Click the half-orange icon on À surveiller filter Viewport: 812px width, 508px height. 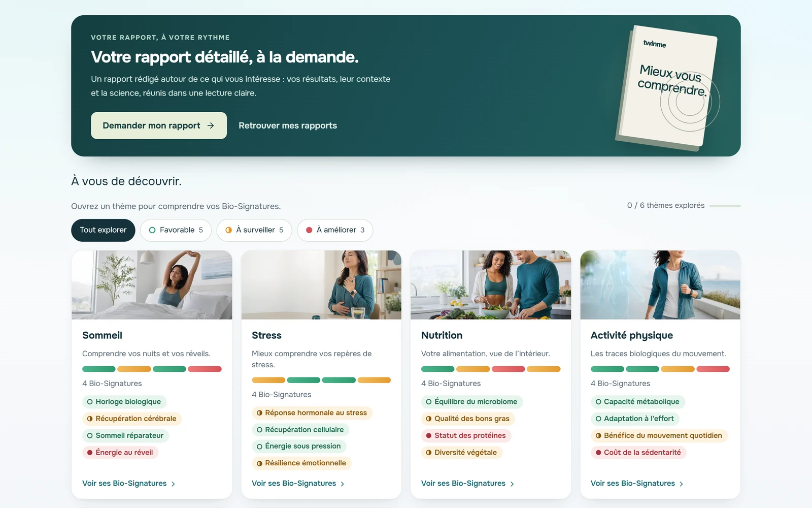click(228, 230)
